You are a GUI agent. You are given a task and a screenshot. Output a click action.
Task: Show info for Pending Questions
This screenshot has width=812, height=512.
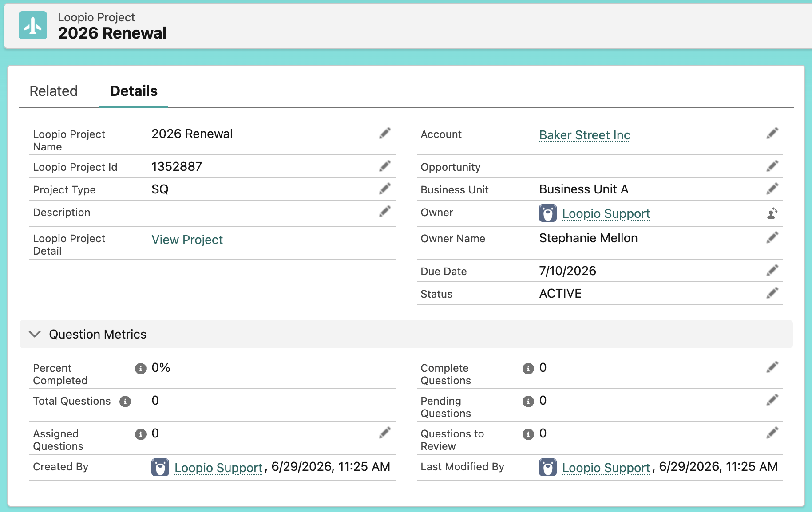(528, 402)
